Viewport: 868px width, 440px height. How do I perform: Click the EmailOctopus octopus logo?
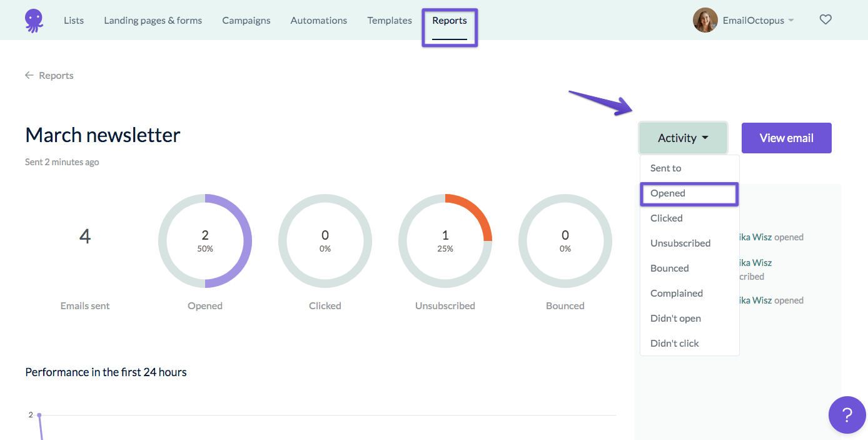(x=34, y=21)
